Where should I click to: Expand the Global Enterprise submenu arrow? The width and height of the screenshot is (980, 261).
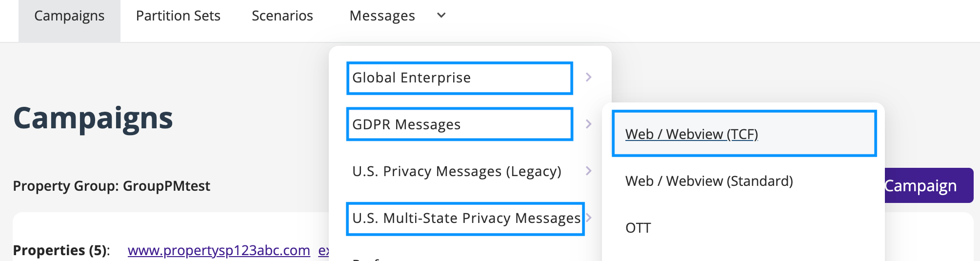(589, 77)
